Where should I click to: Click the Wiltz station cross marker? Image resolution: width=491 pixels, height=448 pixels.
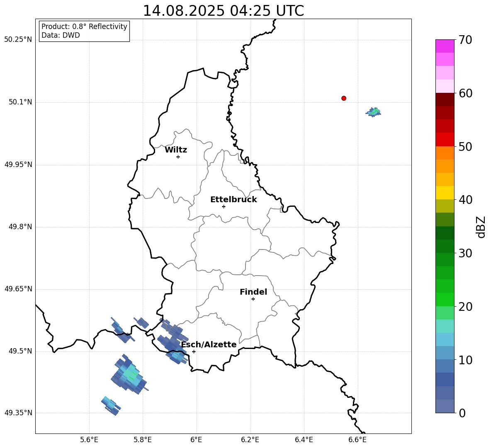point(178,157)
